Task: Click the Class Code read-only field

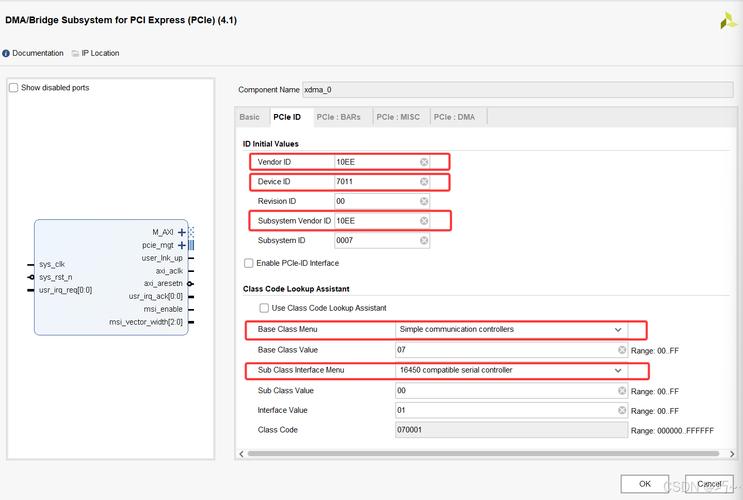Action: click(x=511, y=430)
